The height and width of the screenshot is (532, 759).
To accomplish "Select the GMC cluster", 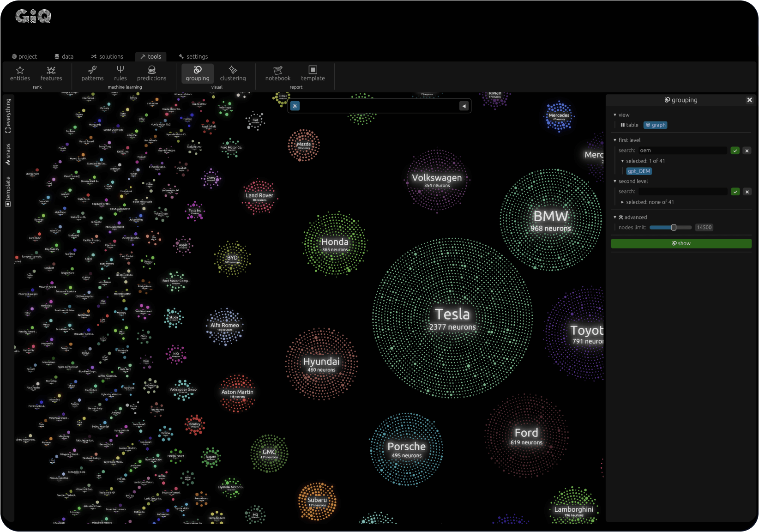I will (x=269, y=453).
